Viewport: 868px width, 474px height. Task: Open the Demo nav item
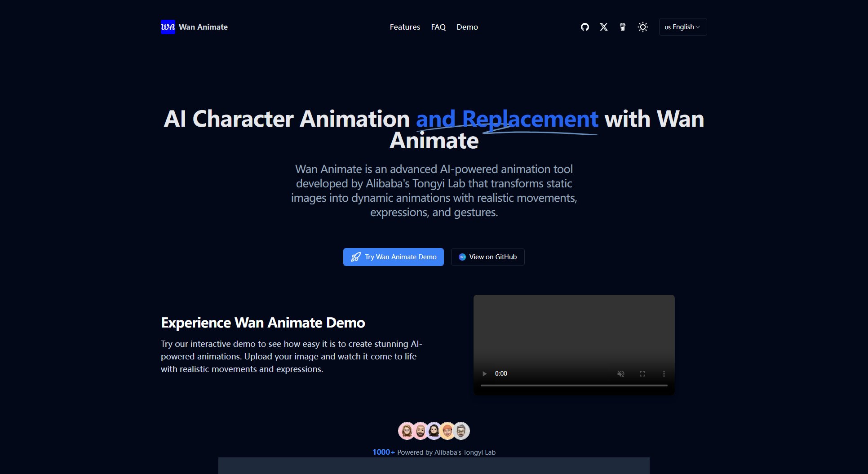[467, 27]
